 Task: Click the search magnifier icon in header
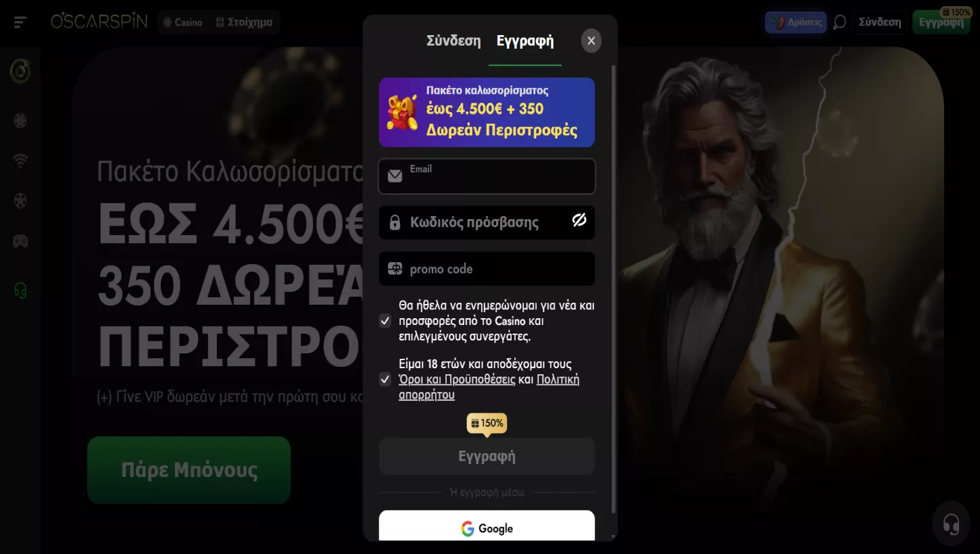(x=839, y=22)
